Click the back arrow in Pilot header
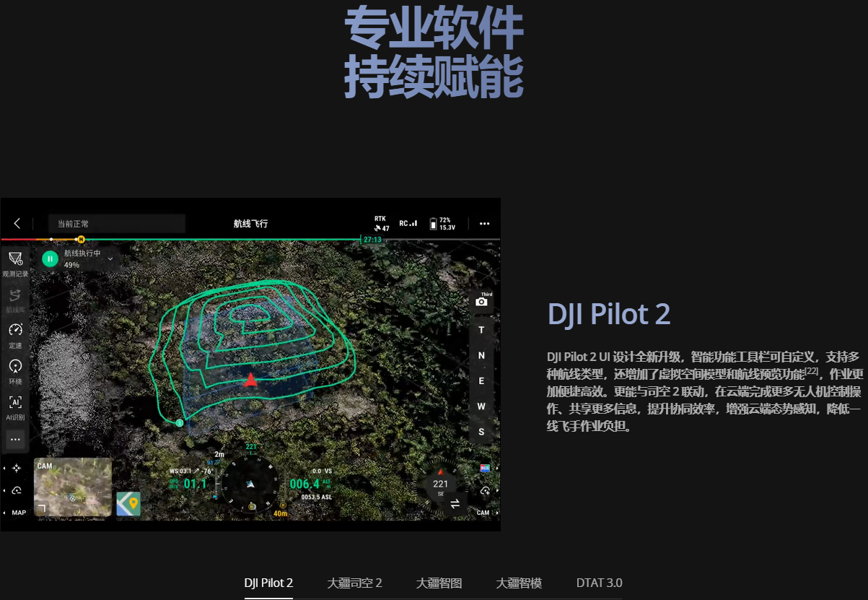 [x=17, y=224]
